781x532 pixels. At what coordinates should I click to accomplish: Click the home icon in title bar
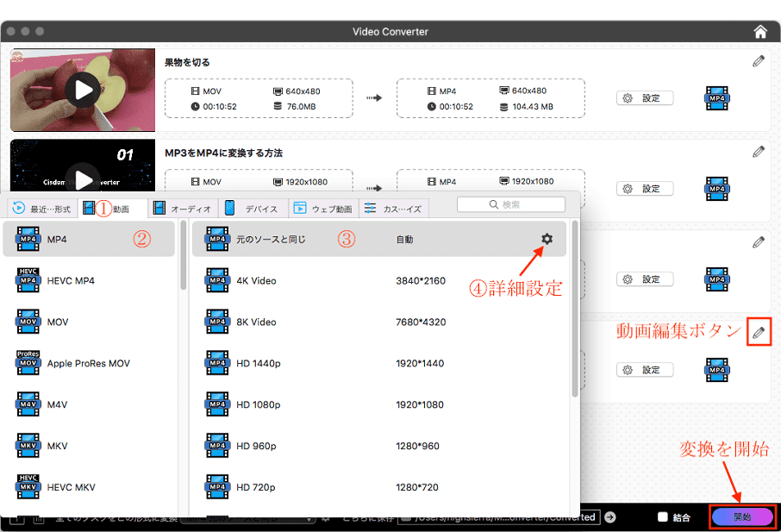tap(759, 32)
